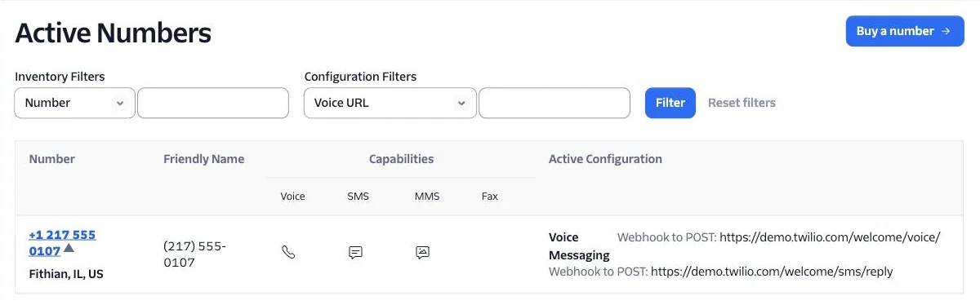Screen dimensions: 980x305
Task: Click the MMS capability picture-message icon
Action: pos(422,253)
